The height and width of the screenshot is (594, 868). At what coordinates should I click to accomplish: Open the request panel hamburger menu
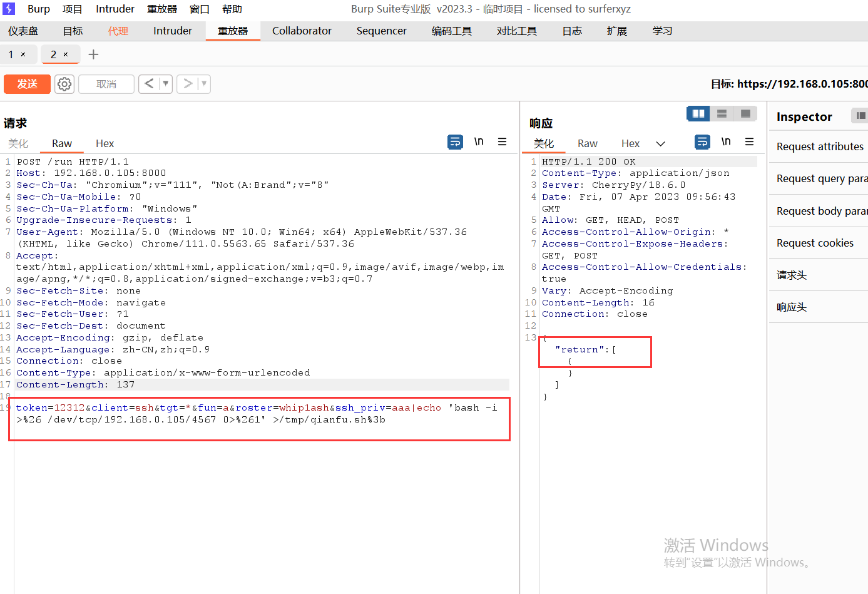pyautogui.click(x=502, y=142)
